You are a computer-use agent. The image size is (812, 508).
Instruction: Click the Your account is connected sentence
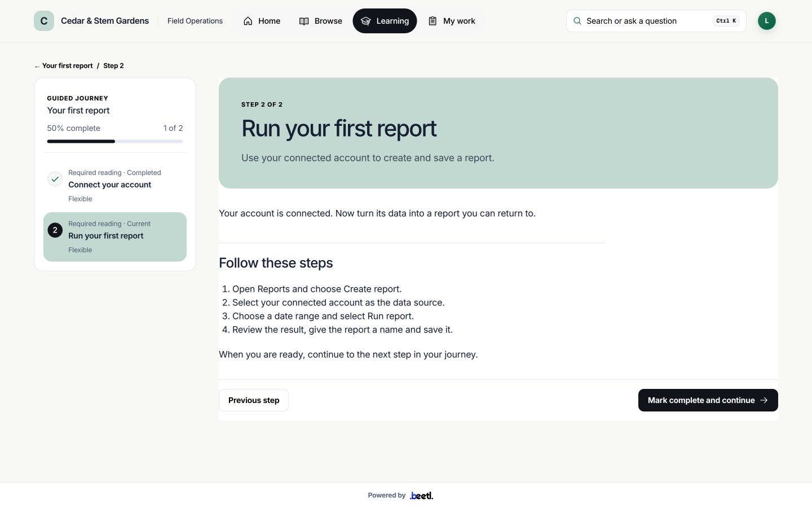[377, 213]
